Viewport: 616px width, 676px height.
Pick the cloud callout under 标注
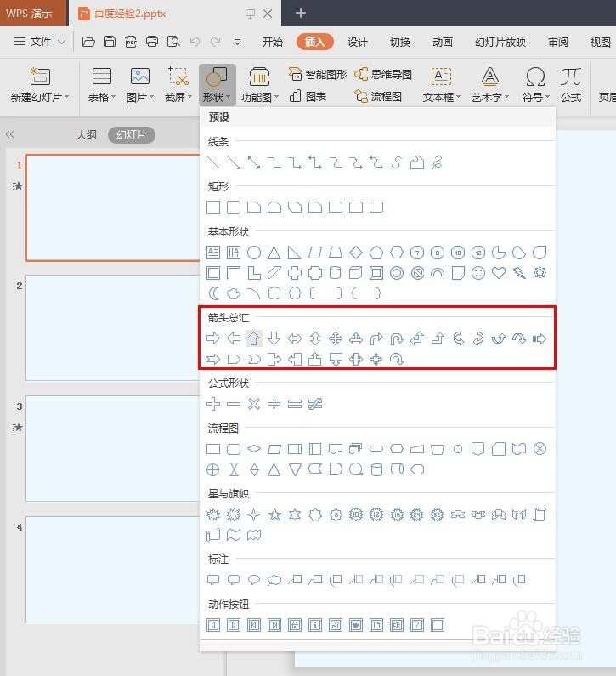(x=274, y=580)
